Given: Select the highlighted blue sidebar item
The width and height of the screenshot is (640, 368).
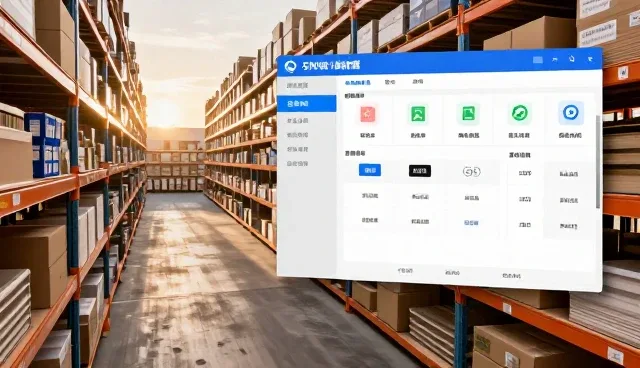Looking at the screenshot, I should 307,104.
